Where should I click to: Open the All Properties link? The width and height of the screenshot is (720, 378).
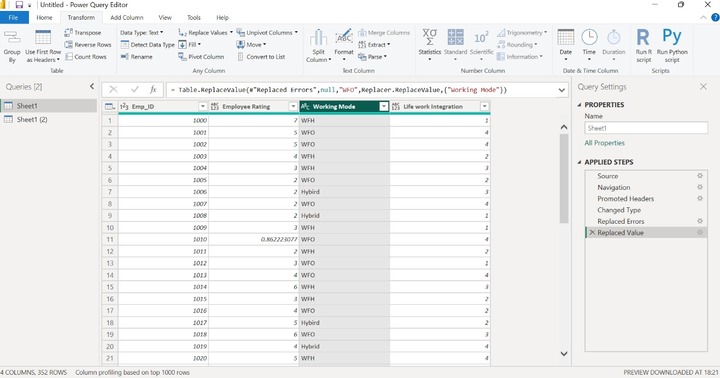(604, 143)
